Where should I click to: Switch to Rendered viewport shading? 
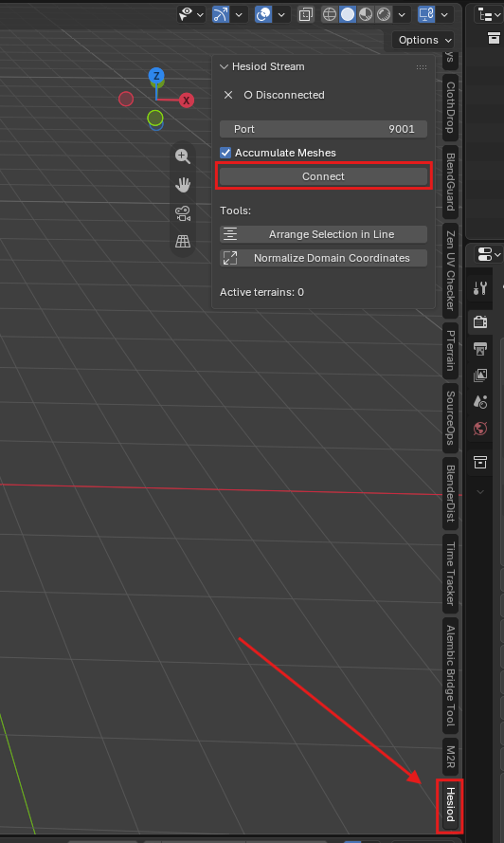click(x=384, y=14)
